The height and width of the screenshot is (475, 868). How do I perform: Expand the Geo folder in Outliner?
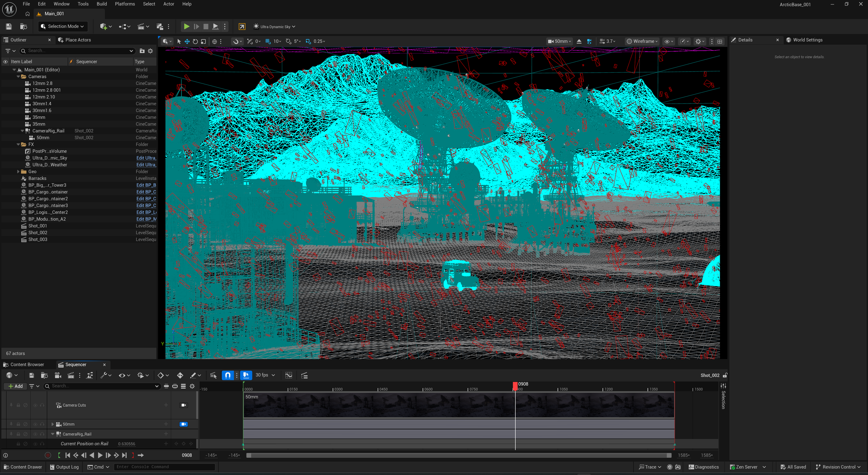point(18,172)
